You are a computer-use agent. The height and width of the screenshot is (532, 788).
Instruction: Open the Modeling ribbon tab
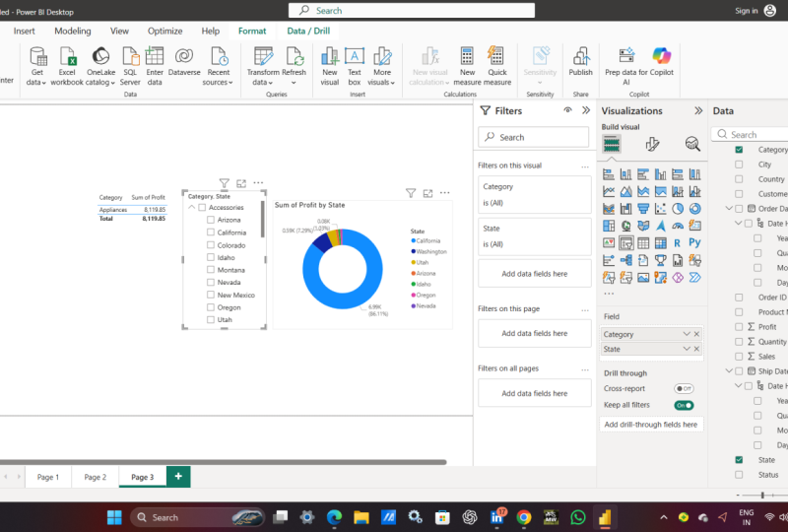coord(73,32)
